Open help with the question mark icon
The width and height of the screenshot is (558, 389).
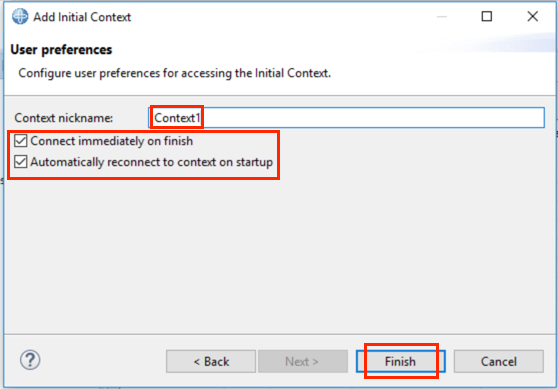point(30,360)
